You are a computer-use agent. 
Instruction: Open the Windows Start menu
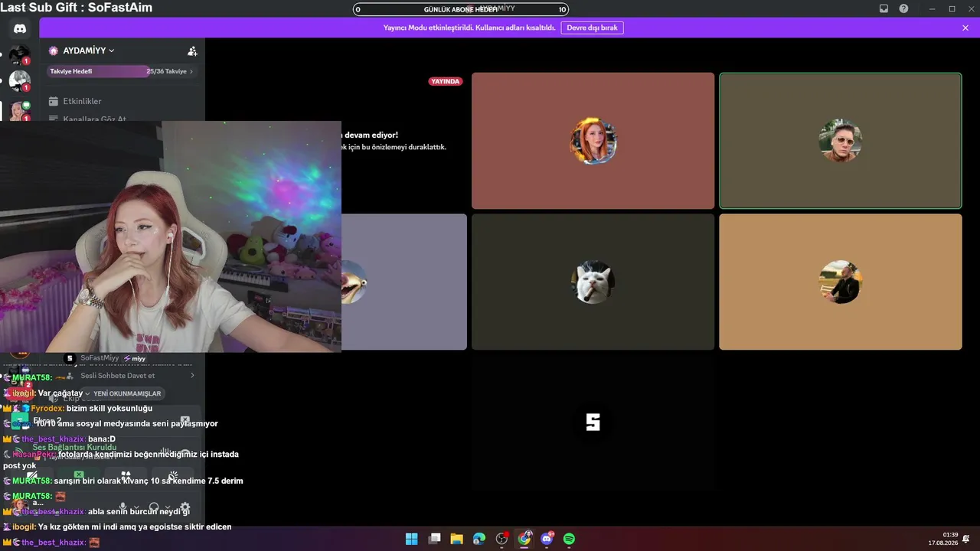coord(411,539)
